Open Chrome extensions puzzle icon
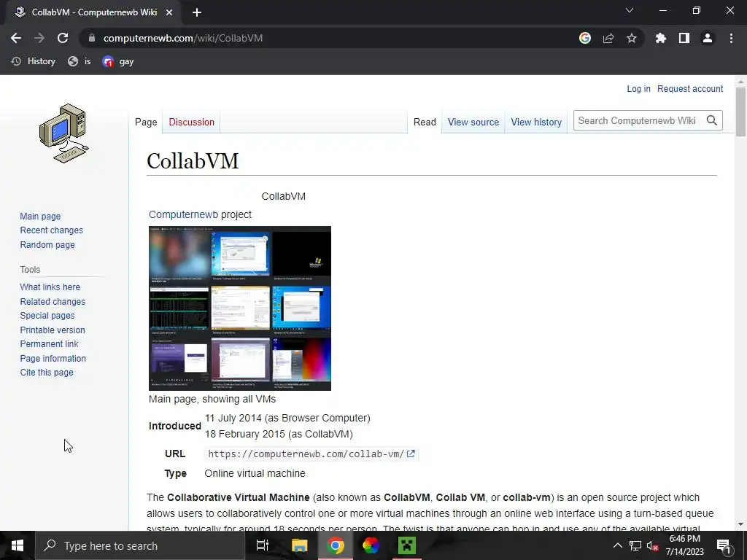The image size is (747, 560). (660, 38)
